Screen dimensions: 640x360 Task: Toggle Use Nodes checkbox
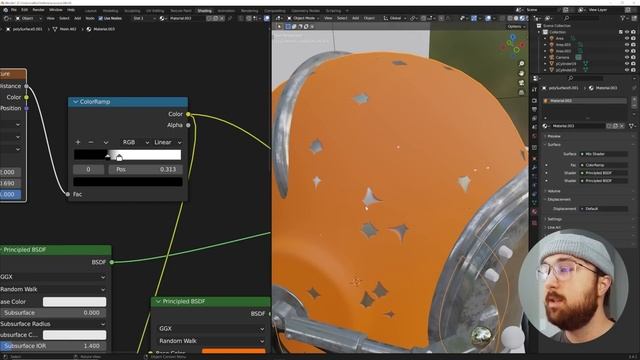click(100, 18)
